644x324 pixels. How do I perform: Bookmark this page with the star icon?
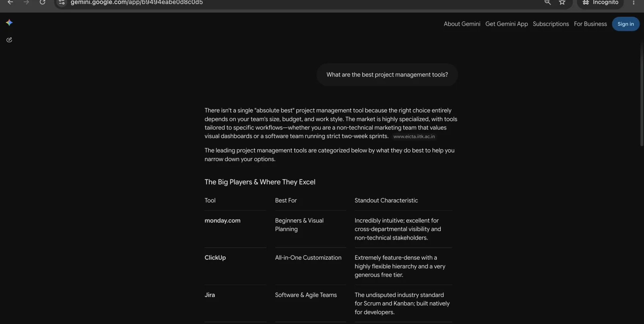(x=562, y=2)
